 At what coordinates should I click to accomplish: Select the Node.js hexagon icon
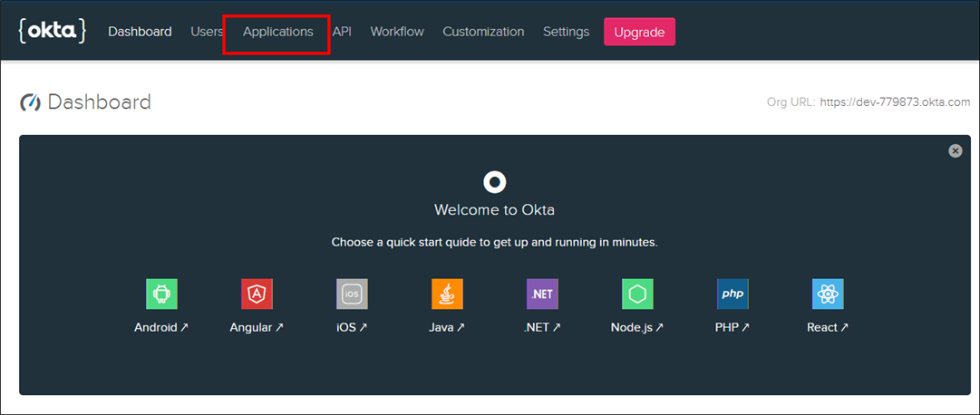click(637, 294)
